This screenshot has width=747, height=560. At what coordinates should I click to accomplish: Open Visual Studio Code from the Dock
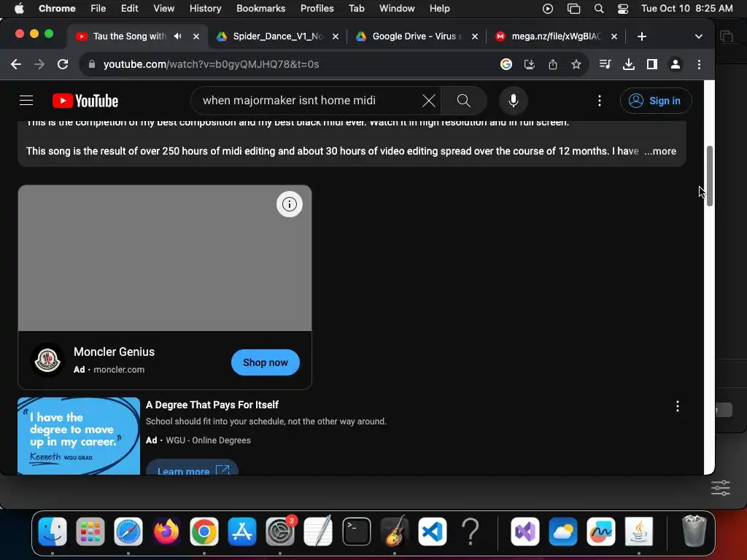point(433,532)
